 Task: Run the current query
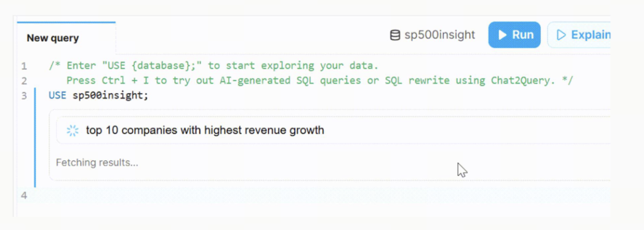[x=514, y=35]
